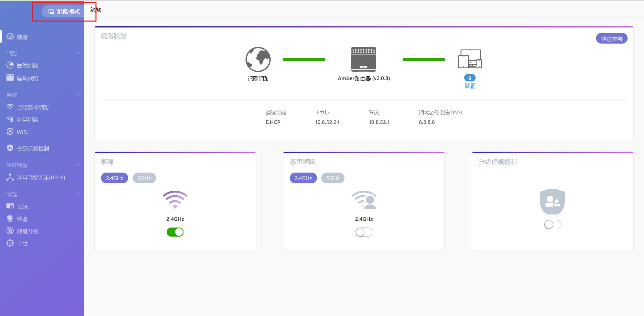The width and height of the screenshot is (644, 316).
Task: Open 日誌 gear icon in sidebar
Action: click(10, 243)
